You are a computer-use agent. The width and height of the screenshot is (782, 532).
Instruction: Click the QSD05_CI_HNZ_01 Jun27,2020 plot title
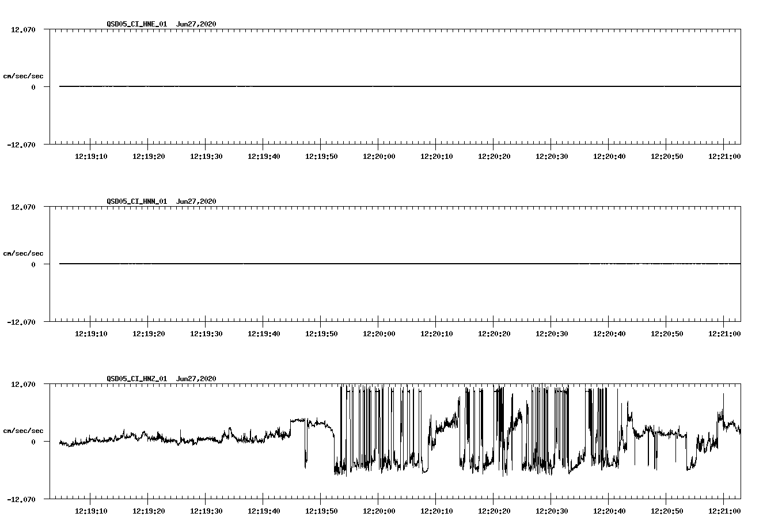(x=161, y=379)
